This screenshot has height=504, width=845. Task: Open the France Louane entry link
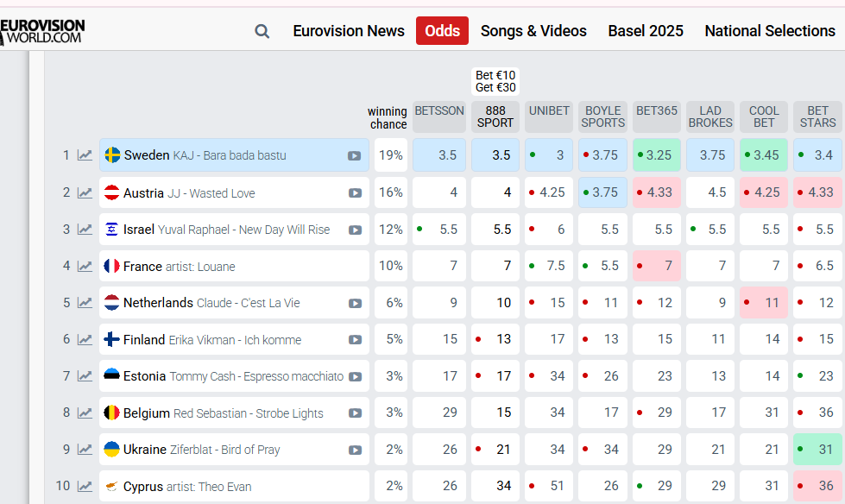pos(180,267)
